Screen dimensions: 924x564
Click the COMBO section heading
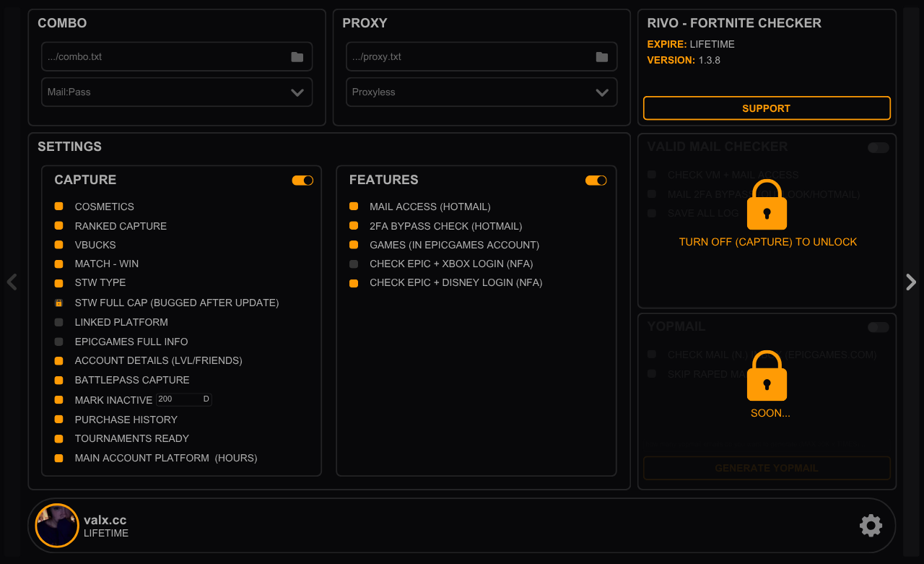[x=62, y=23]
